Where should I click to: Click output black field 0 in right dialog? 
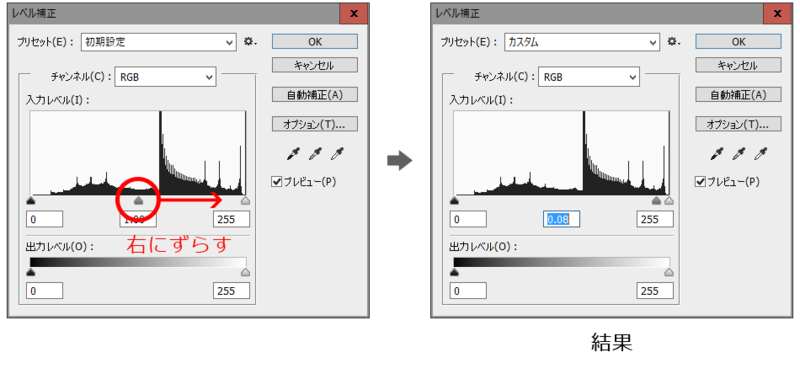468,291
